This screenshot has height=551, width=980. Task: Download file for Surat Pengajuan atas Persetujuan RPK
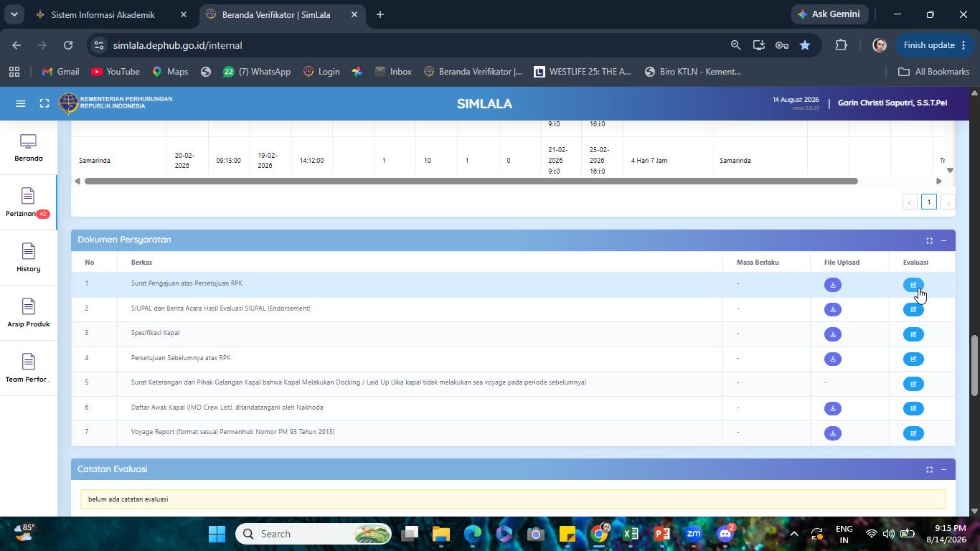pos(832,285)
